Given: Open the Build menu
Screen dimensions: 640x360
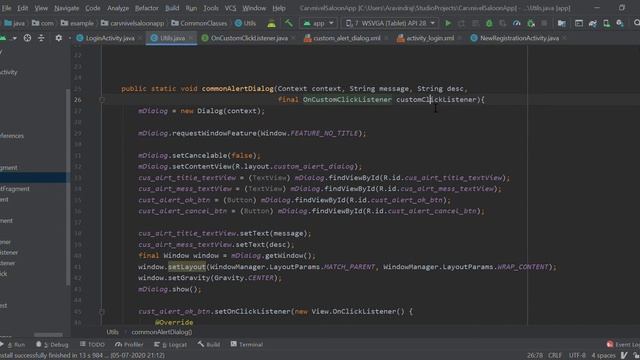Looking at the screenshot, I should [172, 8].
